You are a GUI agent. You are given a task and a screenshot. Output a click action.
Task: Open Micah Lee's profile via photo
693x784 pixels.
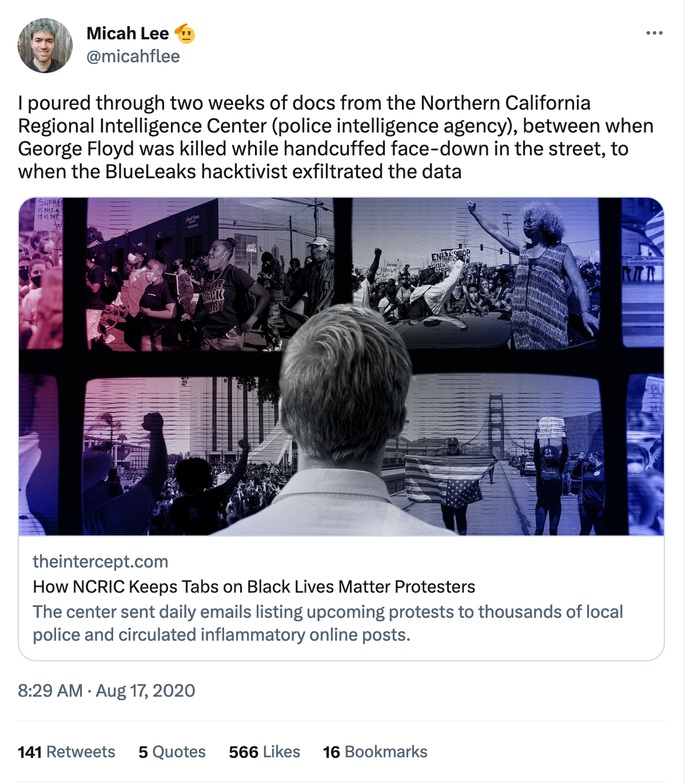click(x=43, y=43)
